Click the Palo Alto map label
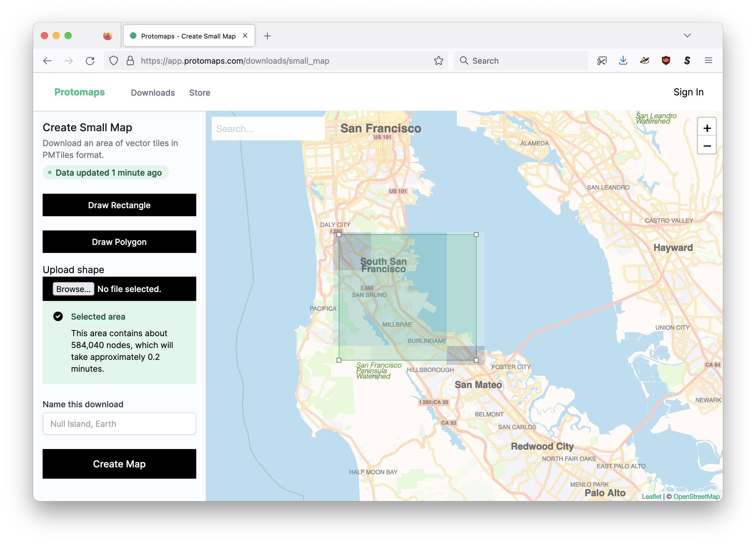 pos(605,493)
